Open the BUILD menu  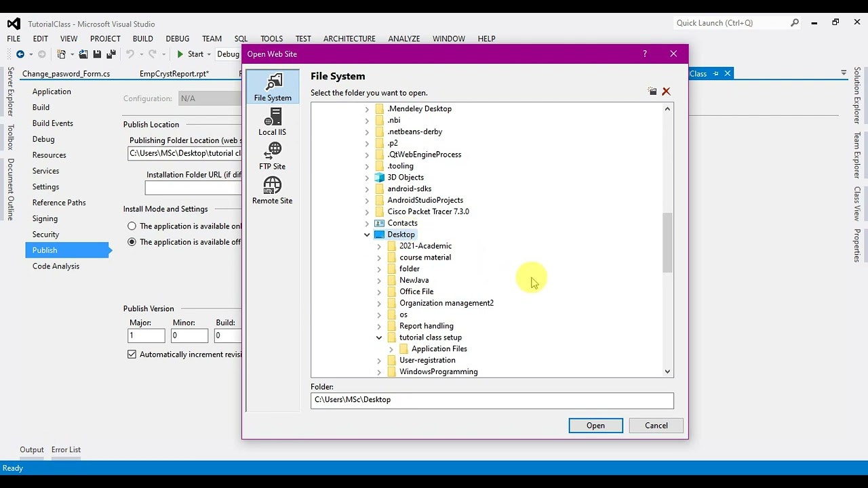[x=142, y=39]
